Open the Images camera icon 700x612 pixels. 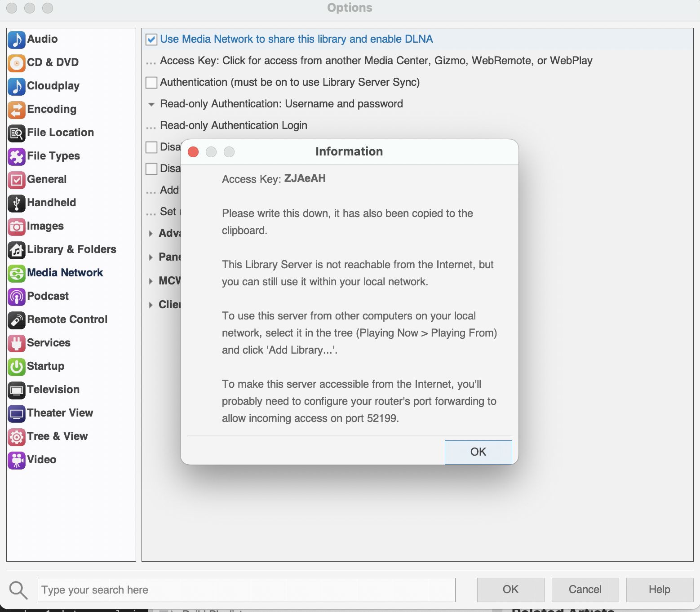pos(17,226)
